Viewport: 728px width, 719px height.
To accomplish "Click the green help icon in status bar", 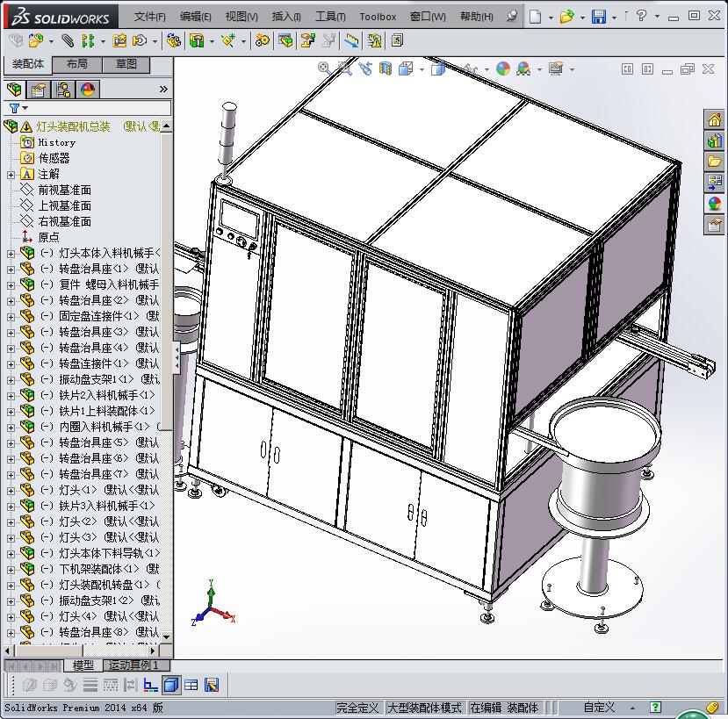I will pos(655,708).
